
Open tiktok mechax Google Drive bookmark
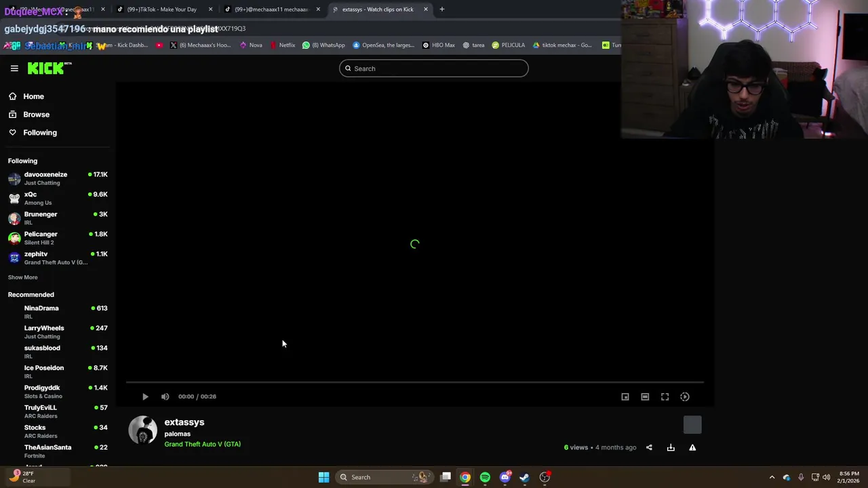click(x=561, y=45)
